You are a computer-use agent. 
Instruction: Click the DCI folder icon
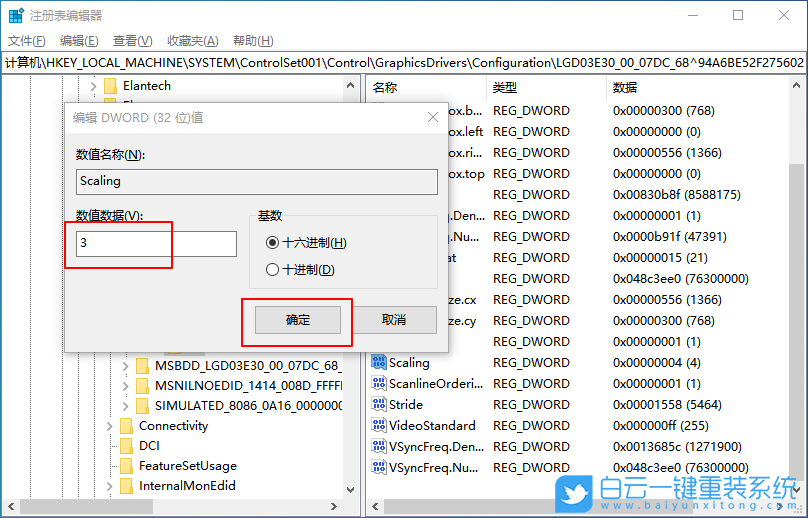(126, 446)
